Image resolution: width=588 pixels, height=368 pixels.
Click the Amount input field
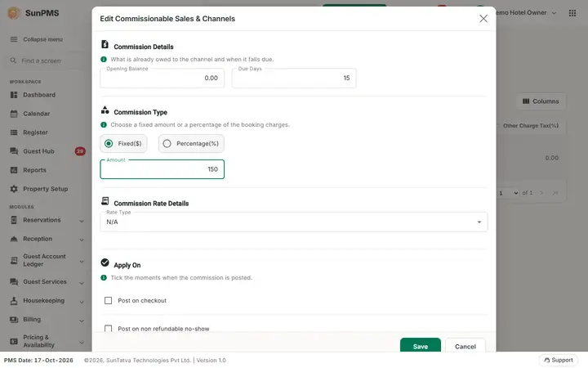(x=162, y=169)
